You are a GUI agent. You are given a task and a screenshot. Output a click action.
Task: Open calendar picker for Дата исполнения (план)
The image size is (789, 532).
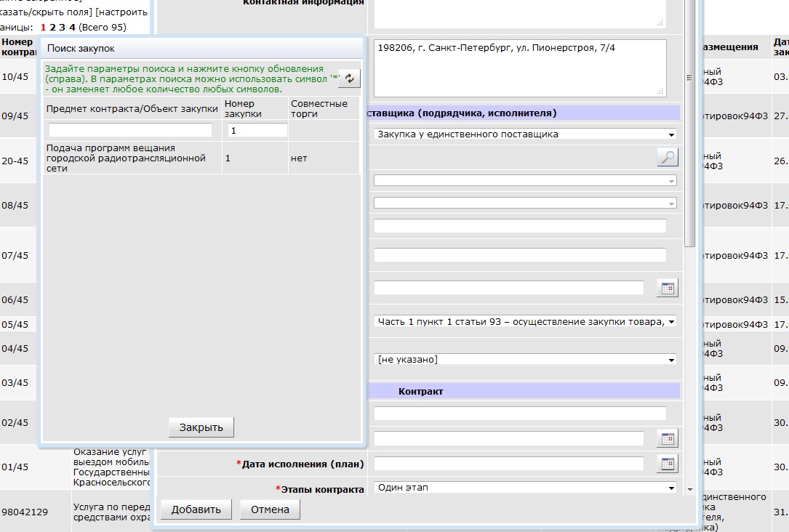pos(667,464)
